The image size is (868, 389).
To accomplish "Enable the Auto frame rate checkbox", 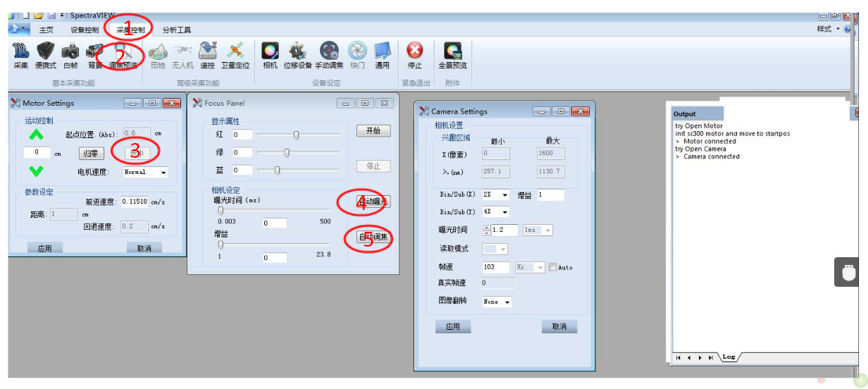I will coord(552,268).
